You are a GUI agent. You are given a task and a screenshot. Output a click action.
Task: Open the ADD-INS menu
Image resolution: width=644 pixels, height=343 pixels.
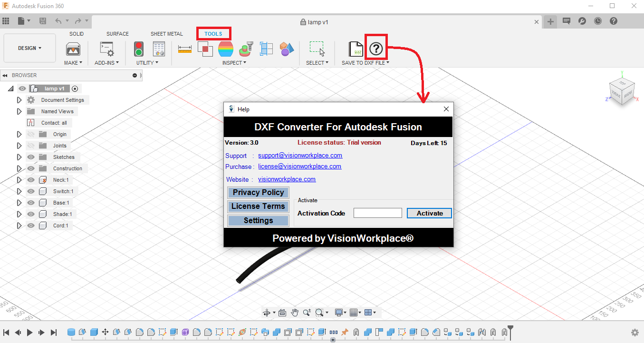[x=107, y=63]
